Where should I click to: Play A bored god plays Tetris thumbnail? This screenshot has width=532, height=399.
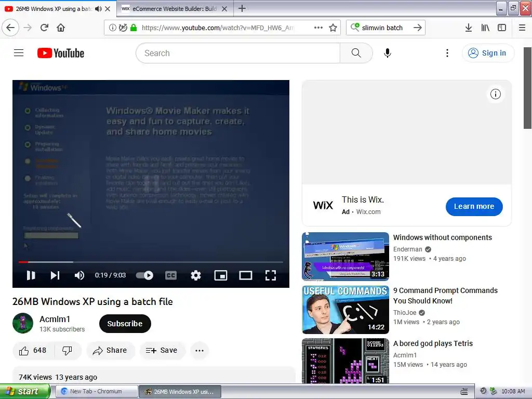[345, 361]
